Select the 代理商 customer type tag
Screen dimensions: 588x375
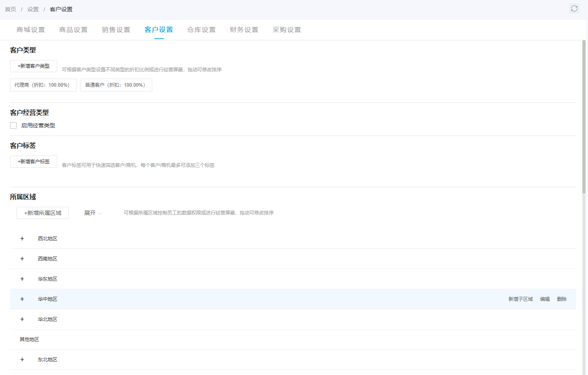coord(43,85)
